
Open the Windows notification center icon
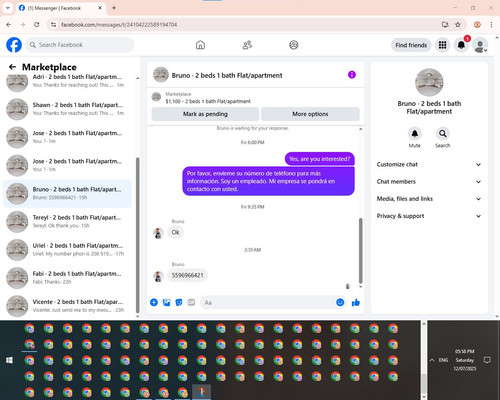click(x=487, y=360)
